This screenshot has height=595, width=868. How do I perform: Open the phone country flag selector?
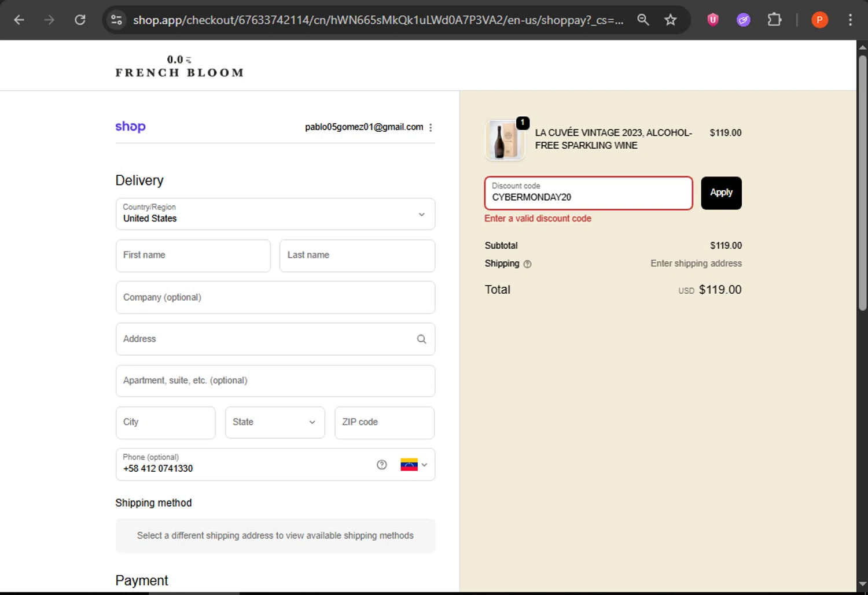pos(414,464)
